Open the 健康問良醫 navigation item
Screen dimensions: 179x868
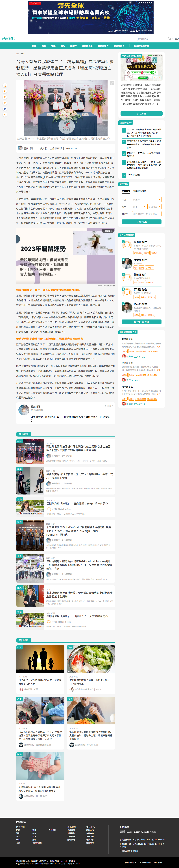(x=87, y=46)
